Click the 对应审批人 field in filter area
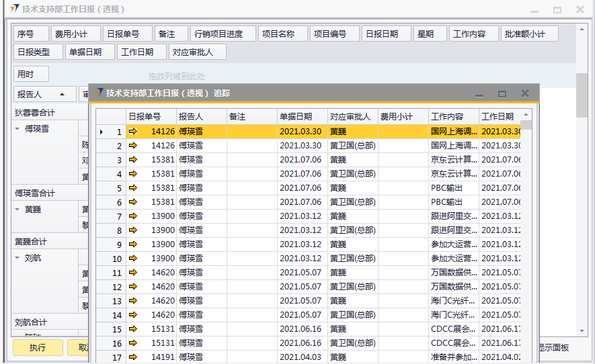Image resolution: width=595 pixels, height=364 pixels. point(197,52)
